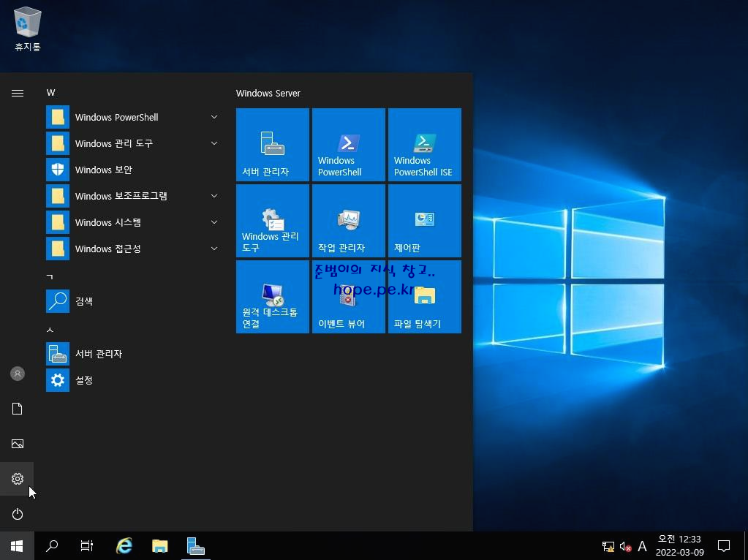Screen dimensions: 748x560
Task: Open taskbar search magnifier
Action: coord(52,546)
